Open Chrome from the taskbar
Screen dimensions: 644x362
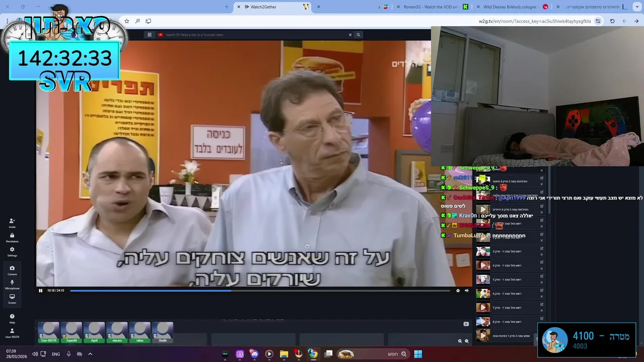(x=313, y=354)
